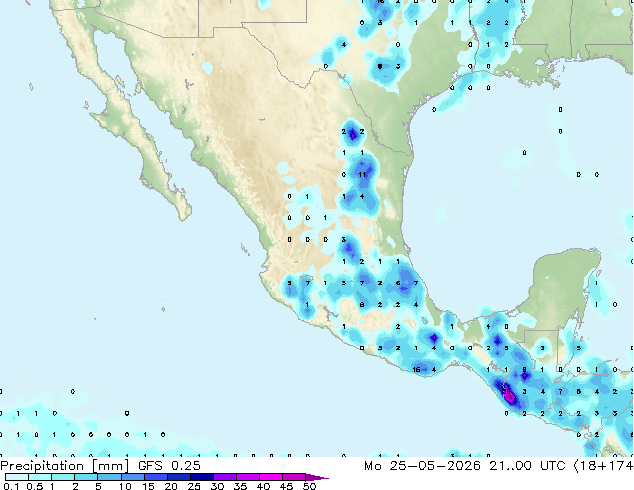Click the "10" legend scale label
Image resolution: width=634 pixels, height=490 pixels.
click(x=125, y=486)
